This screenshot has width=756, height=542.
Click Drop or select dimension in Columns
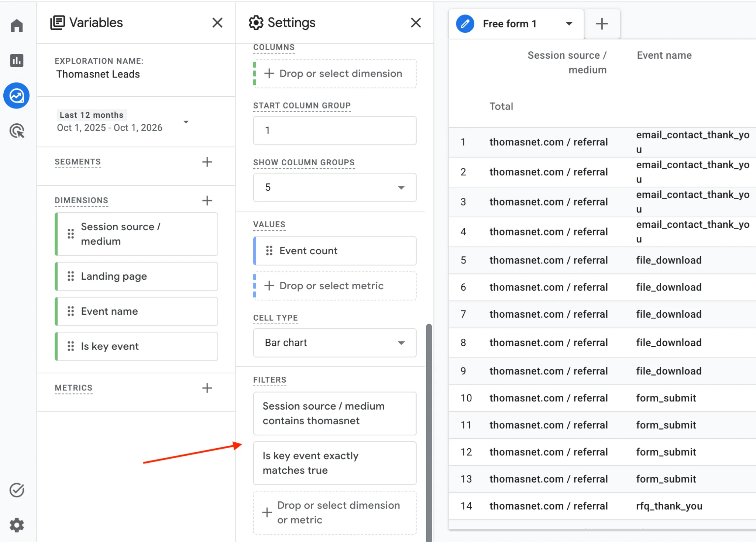335,74
